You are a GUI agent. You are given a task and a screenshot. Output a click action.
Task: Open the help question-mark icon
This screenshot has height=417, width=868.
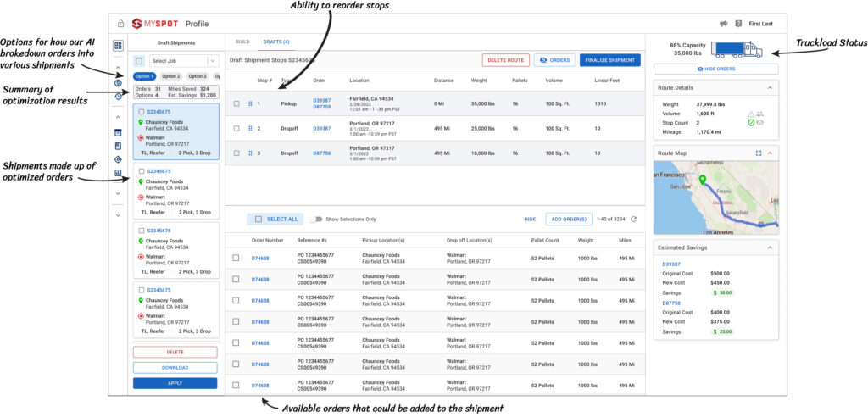(738, 24)
